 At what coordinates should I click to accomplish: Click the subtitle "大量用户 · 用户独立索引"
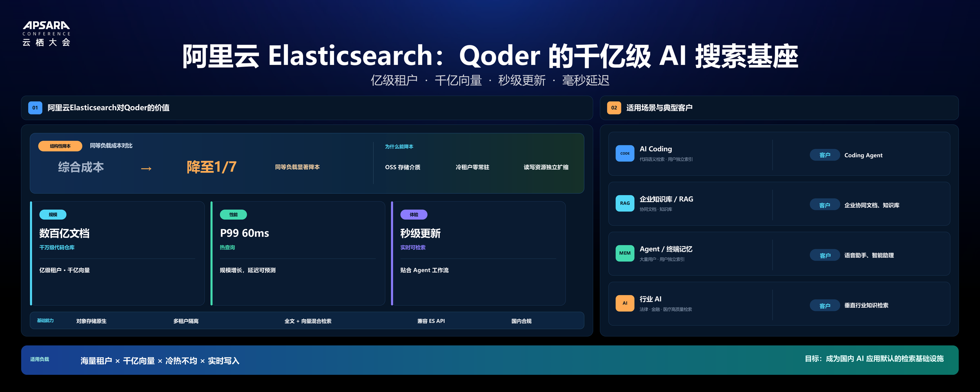pos(662,259)
